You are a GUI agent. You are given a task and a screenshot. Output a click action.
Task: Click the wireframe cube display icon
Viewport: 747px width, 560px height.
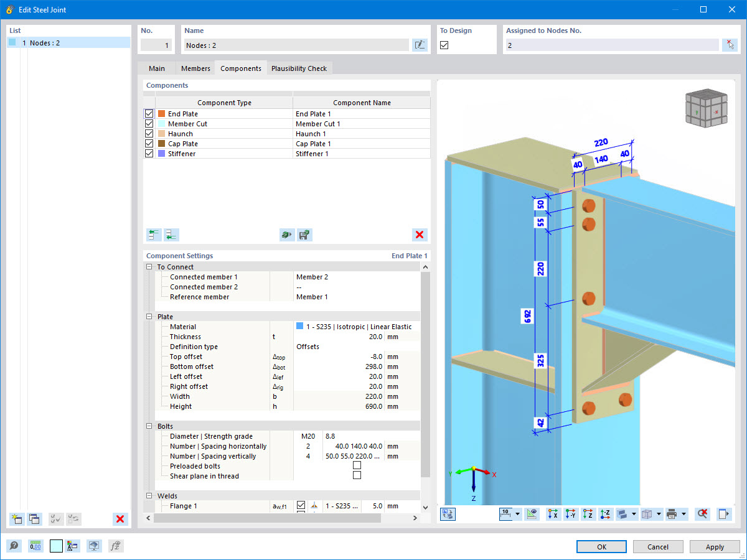pos(647,514)
